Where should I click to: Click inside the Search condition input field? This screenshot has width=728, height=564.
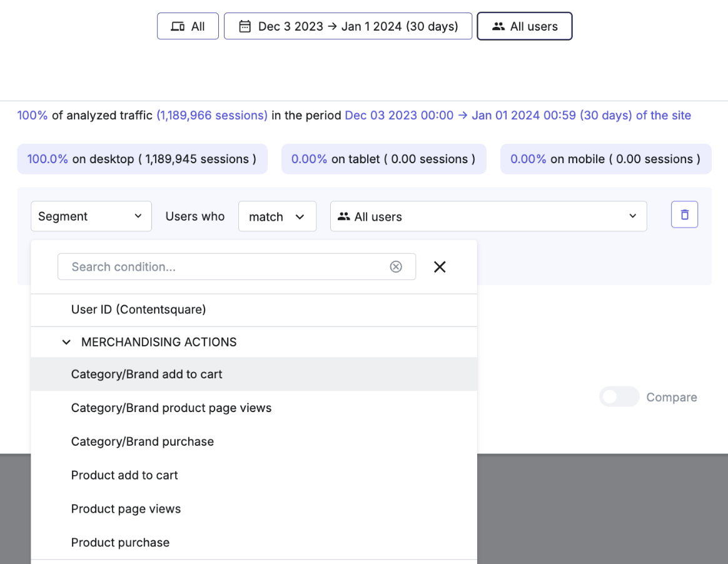coord(188,266)
